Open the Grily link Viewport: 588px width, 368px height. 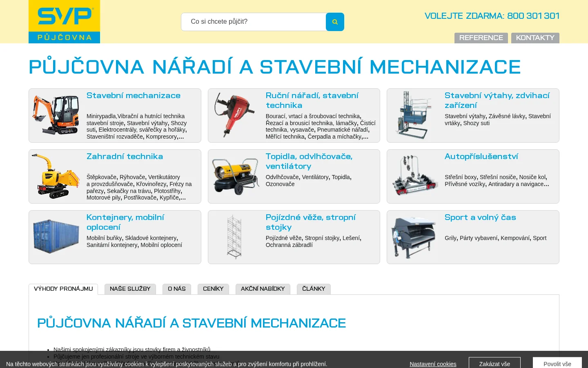(x=450, y=238)
